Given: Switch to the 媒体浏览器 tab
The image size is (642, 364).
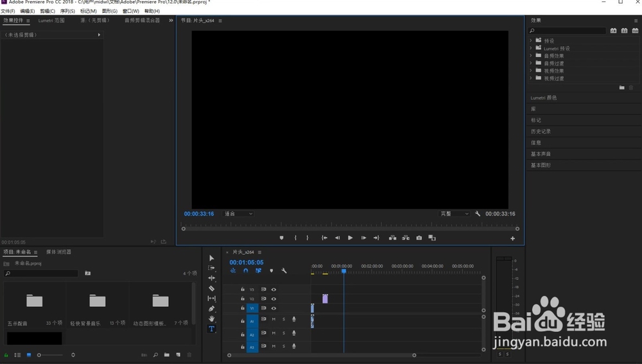Looking at the screenshot, I should point(58,252).
